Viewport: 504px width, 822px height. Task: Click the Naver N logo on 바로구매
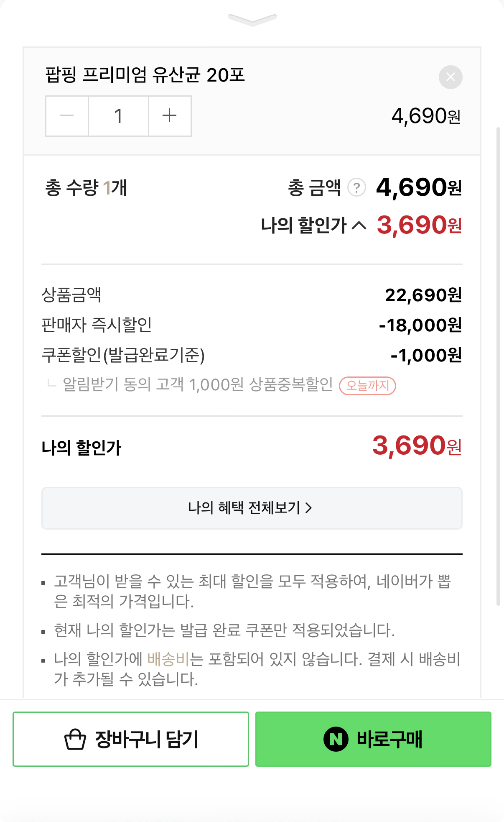click(x=336, y=739)
